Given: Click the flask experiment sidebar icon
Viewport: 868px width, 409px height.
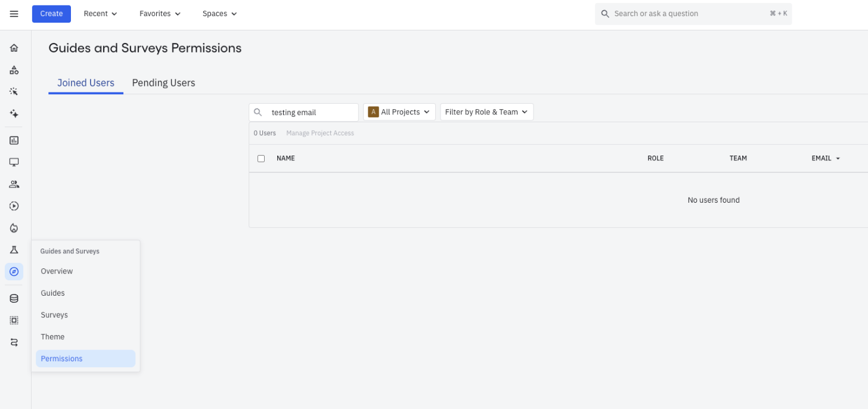Looking at the screenshot, I should click(x=14, y=250).
